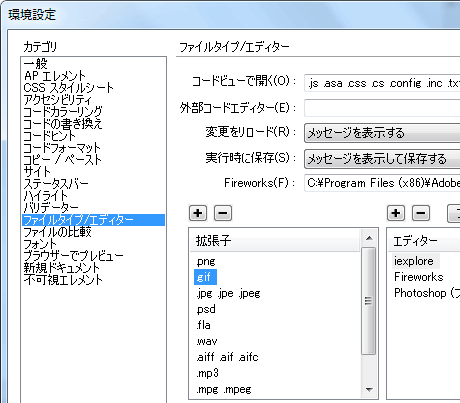The height and width of the screenshot is (403, 460).
Task: Click the コードビューで開く input field
Action: pyautogui.click(x=382, y=83)
